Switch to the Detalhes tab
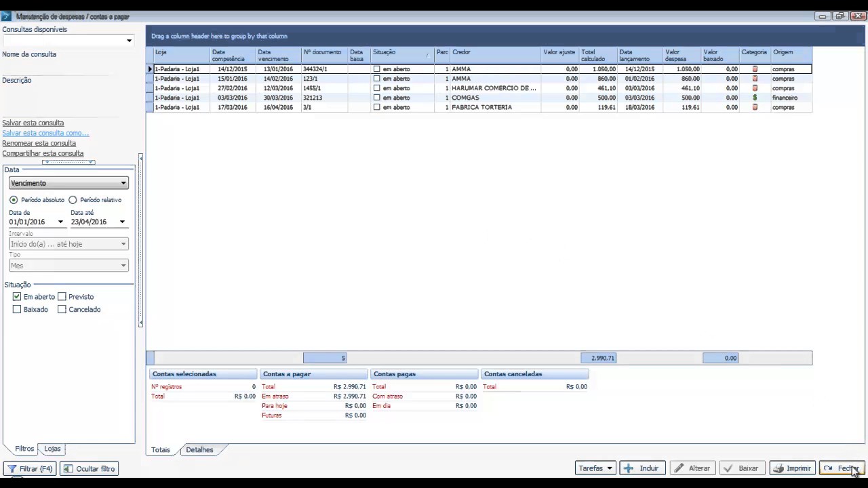Viewport: 868px width, 488px height. [x=199, y=450]
